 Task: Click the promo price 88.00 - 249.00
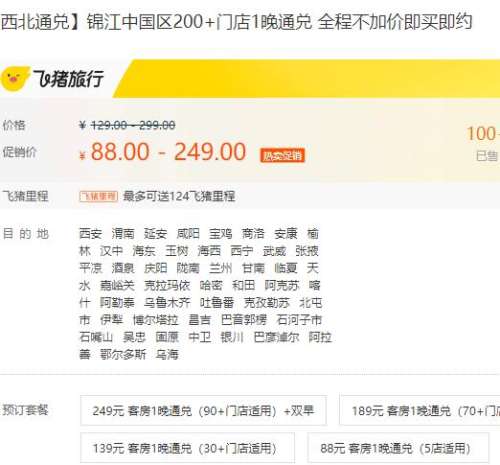[x=168, y=152]
